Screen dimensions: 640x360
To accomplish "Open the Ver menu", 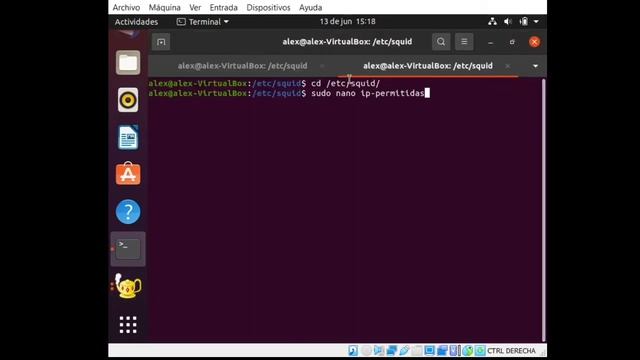I will coord(195,7).
